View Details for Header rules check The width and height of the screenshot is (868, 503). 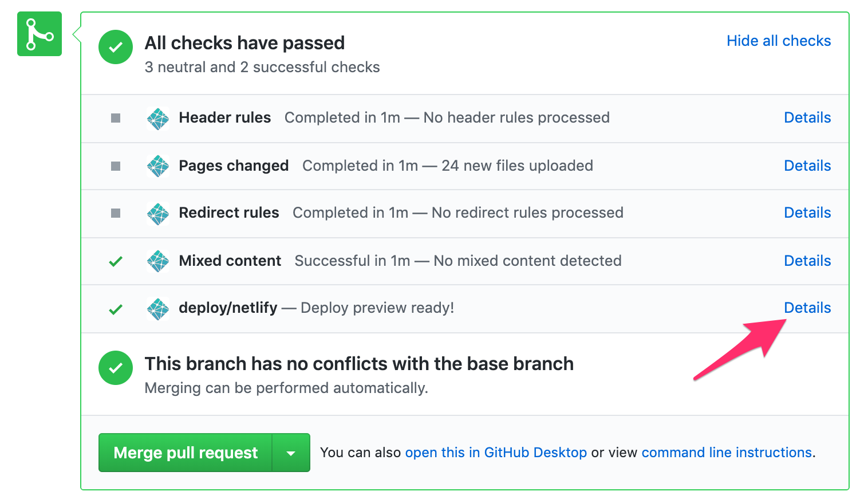807,117
